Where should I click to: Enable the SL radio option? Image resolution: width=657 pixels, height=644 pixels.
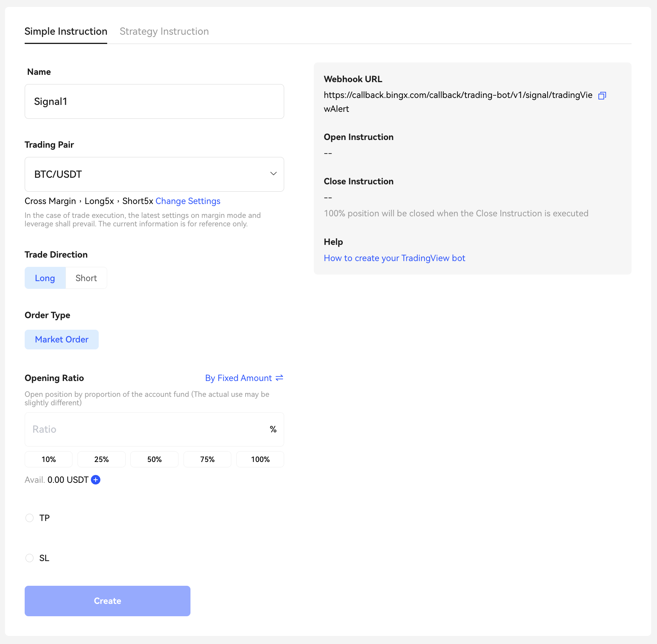[x=30, y=558]
